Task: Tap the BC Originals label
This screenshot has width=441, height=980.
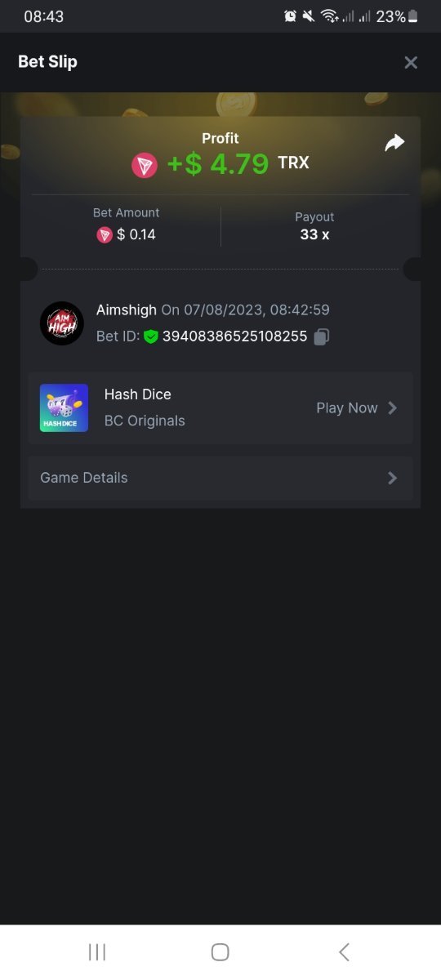Action: (x=145, y=421)
